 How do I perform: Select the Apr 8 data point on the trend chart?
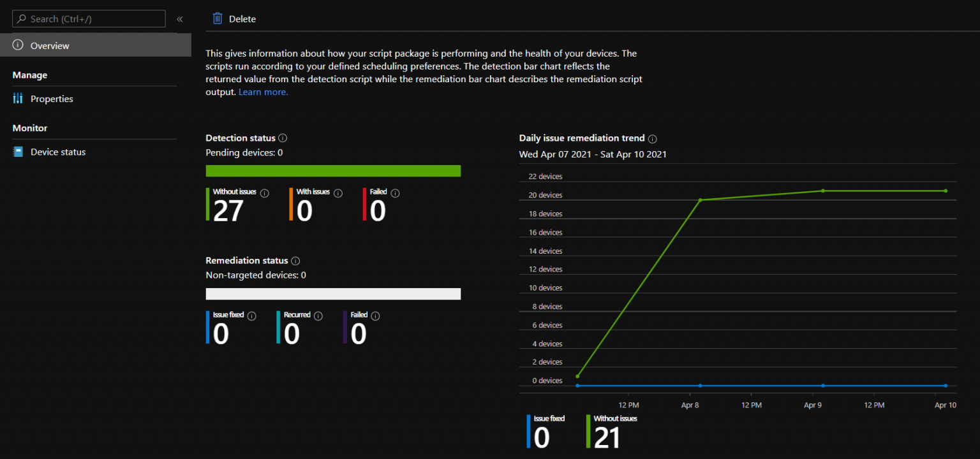pyautogui.click(x=700, y=201)
